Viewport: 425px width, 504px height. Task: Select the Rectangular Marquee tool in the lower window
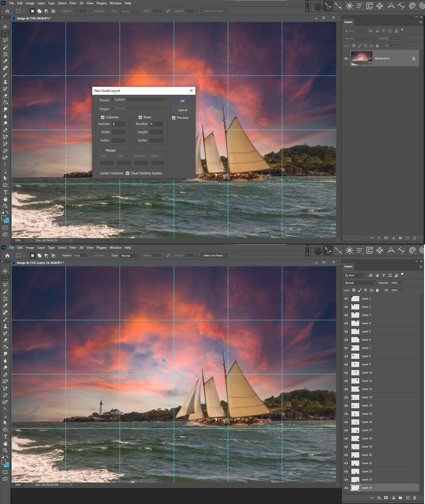tap(5, 277)
